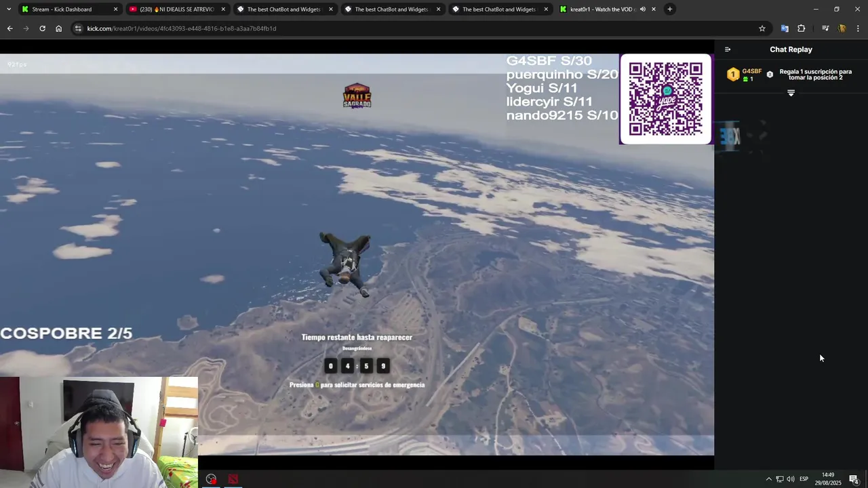Image resolution: width=868 pixels, height=488 pixels.
Task: Click the video player area
Action: click(357, 254)
